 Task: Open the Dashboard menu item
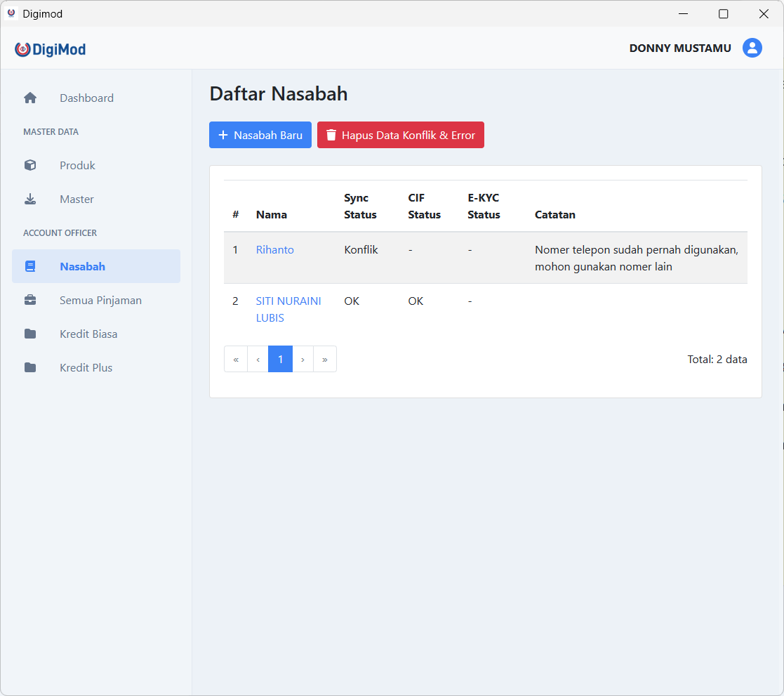tap(86, 98)
